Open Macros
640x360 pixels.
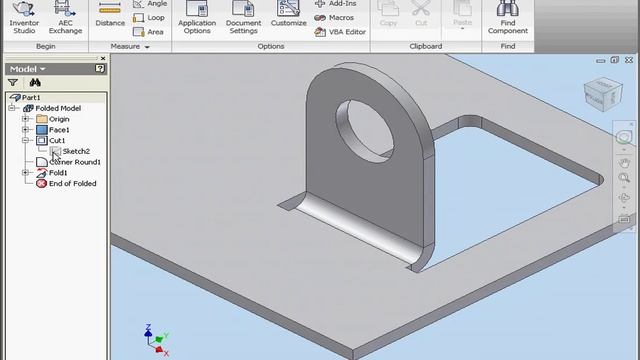[334, 18]
